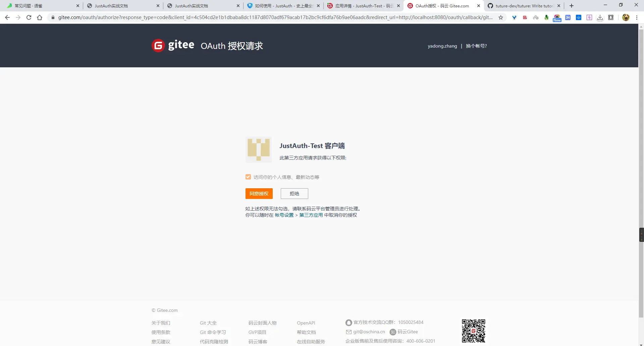Toggle the 访问你的个人信息 permission checkbox

(x=248, y=177)
